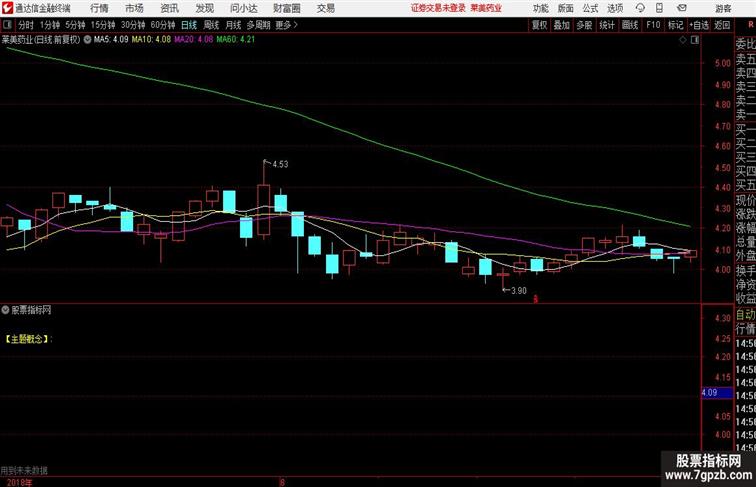Click the headset customer service icon
This screenshot has width=756, height=487.
pos(640,8)
